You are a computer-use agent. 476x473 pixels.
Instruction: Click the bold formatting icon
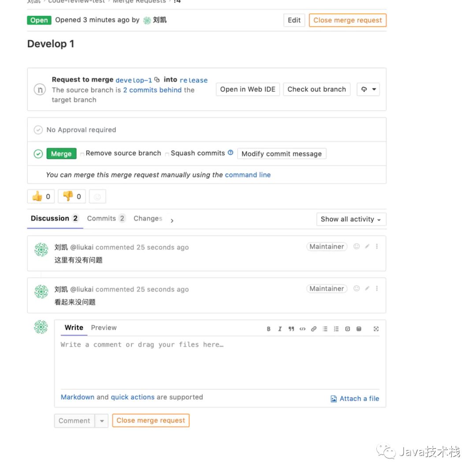(269, 329)
